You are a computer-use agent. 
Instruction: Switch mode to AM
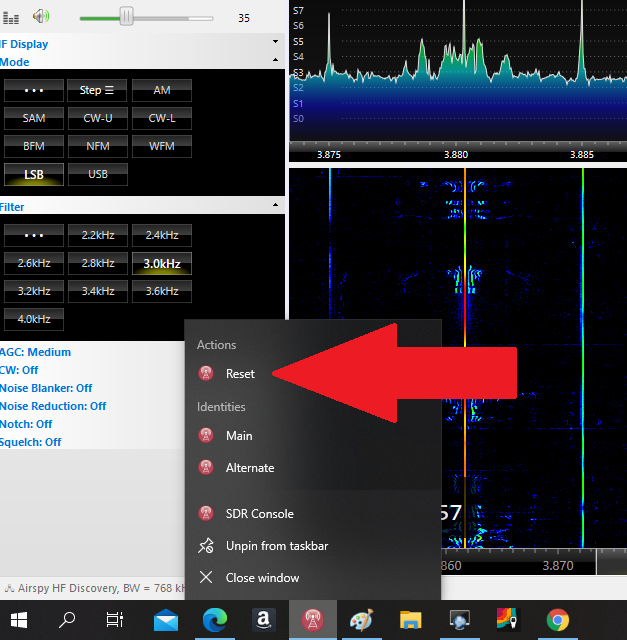(162, 90)
